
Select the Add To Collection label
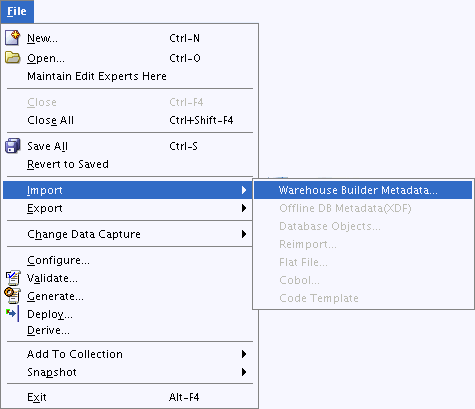pos(75,354)
